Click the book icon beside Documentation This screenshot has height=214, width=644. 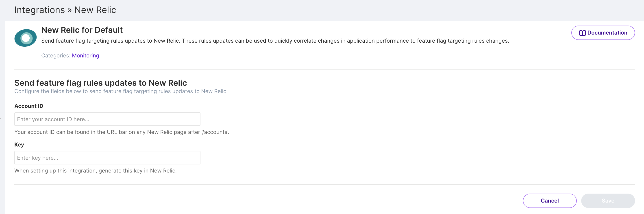(x=582, y=33)
